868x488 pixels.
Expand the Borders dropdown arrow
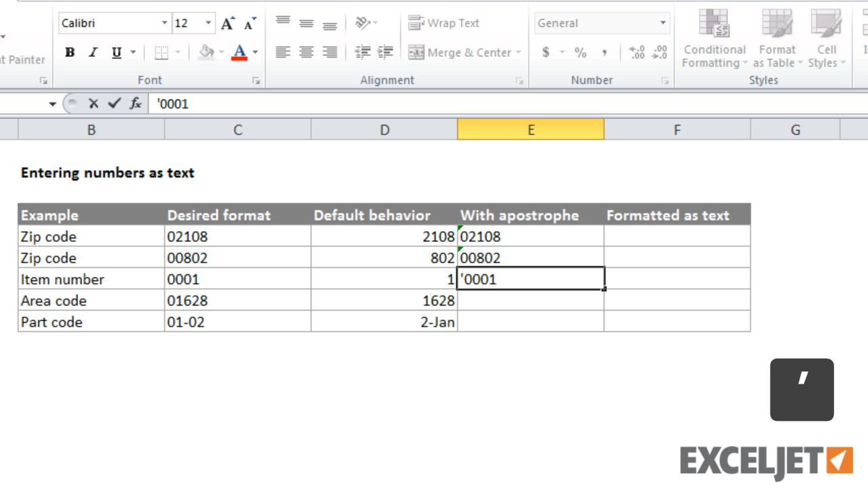coord(178,52)
